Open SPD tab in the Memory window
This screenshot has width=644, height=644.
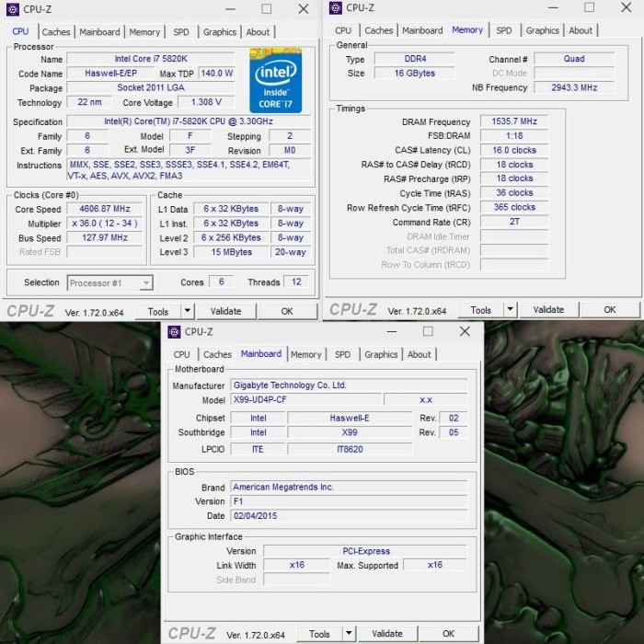[x=504, y=30]
